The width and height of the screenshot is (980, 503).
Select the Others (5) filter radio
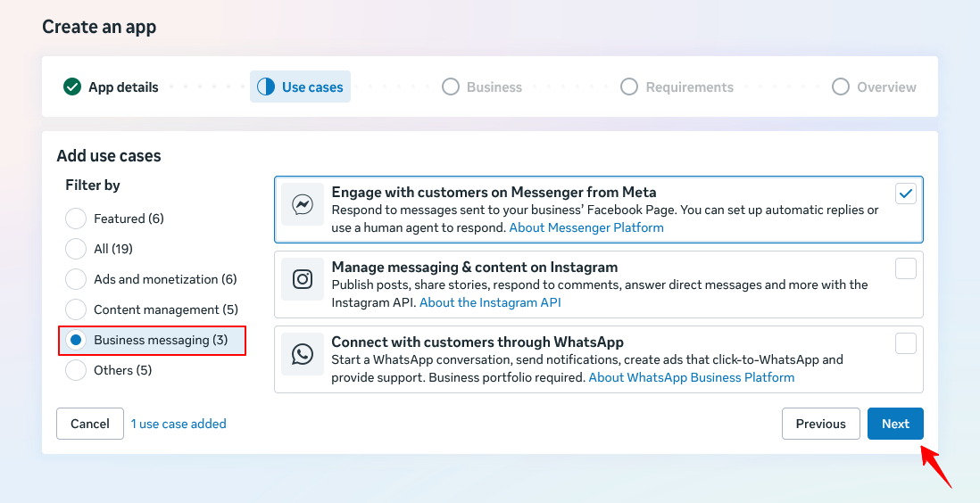click(76, 370)
